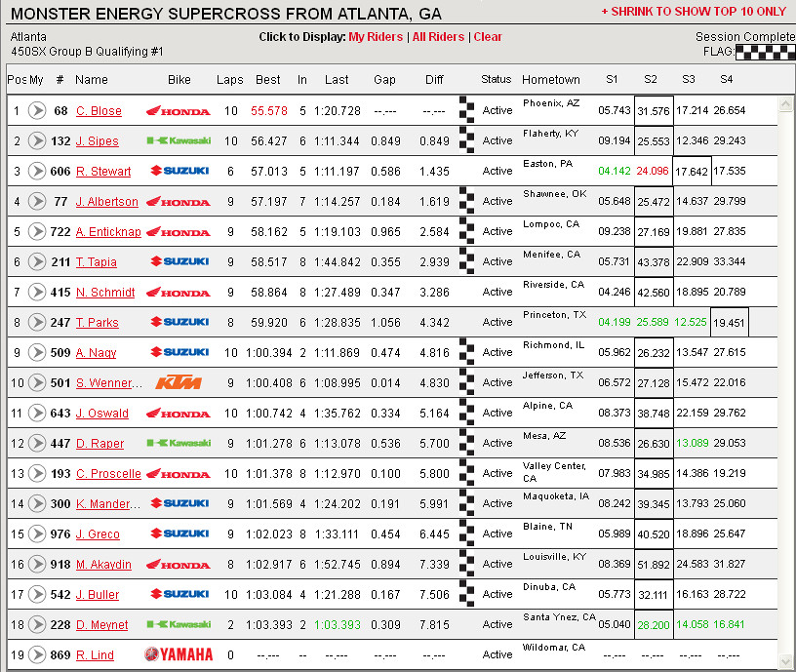Click the Gap column header
The image size is (796, 672).
click(x=384, y=80)
